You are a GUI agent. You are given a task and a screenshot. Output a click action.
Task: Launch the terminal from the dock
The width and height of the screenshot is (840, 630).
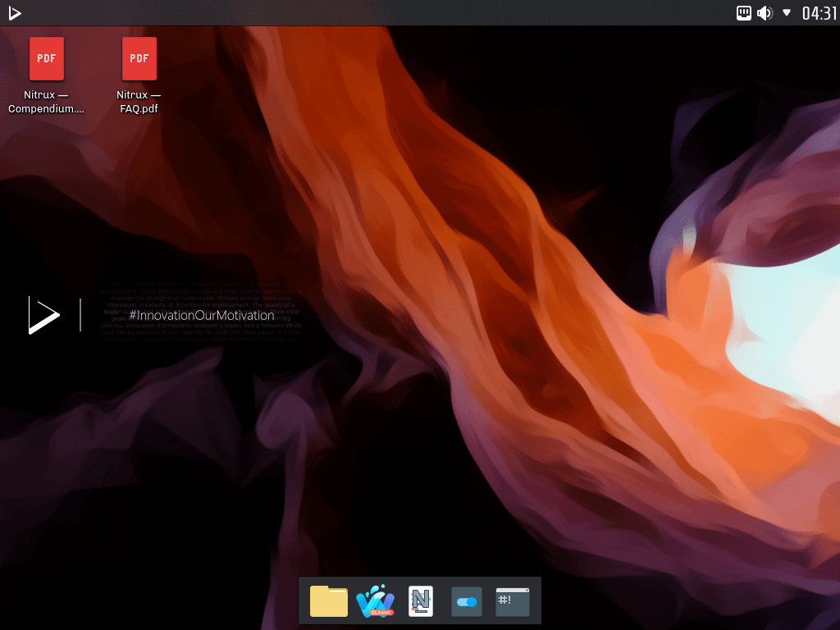pos(513,601)
